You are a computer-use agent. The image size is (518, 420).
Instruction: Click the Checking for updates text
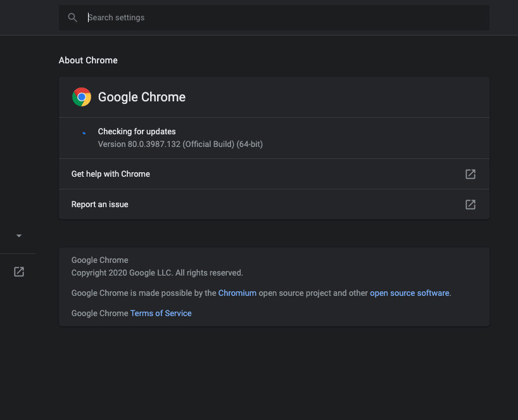pyautogui.click(x=137, y=132)
